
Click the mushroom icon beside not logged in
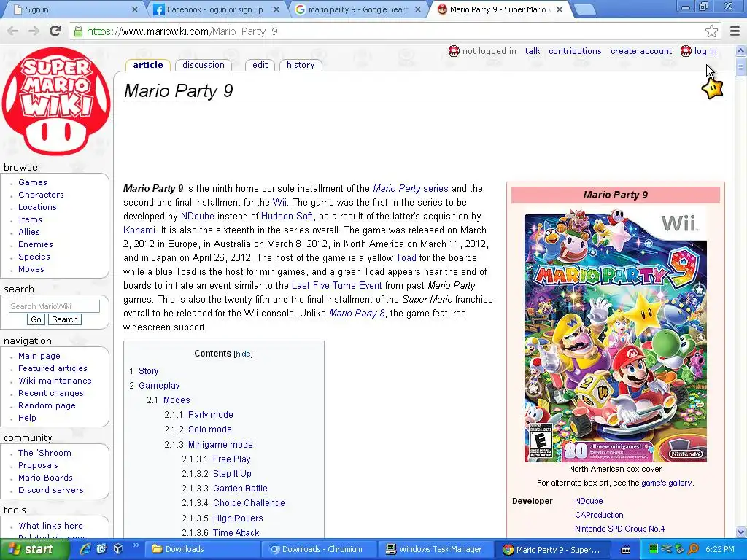[454, 51]
